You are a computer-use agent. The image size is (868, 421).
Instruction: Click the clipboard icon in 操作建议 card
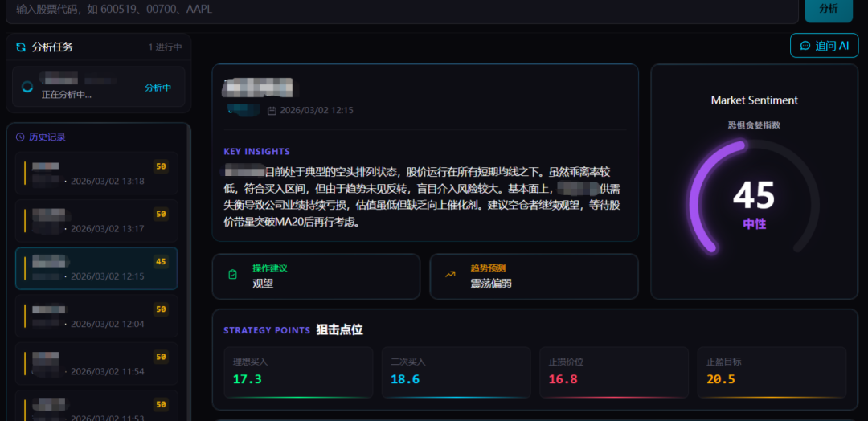[x=232, y=275]
